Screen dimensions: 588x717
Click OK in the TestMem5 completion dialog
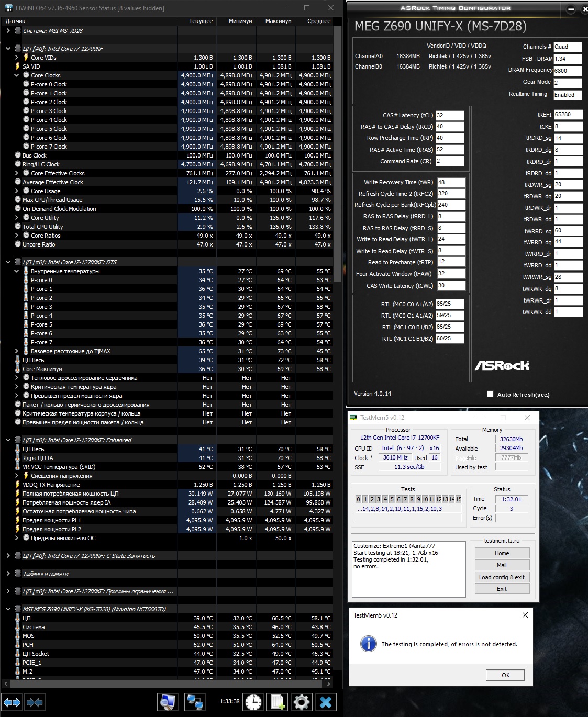click(505, 675)
